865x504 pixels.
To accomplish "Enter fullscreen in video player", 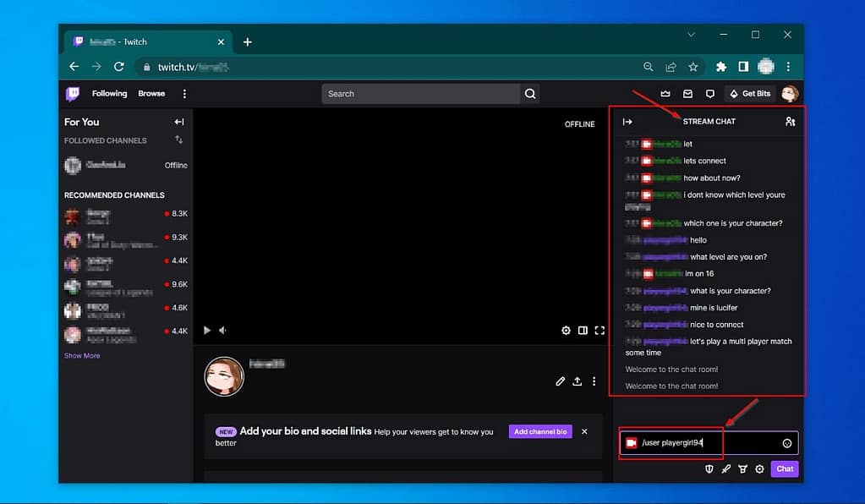I will pos(599,331).
